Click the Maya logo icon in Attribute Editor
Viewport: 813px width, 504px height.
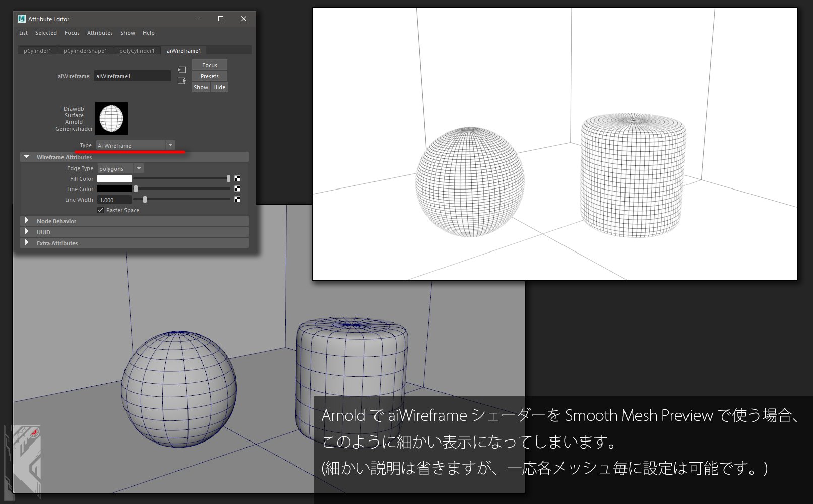(x=22, y=19)
